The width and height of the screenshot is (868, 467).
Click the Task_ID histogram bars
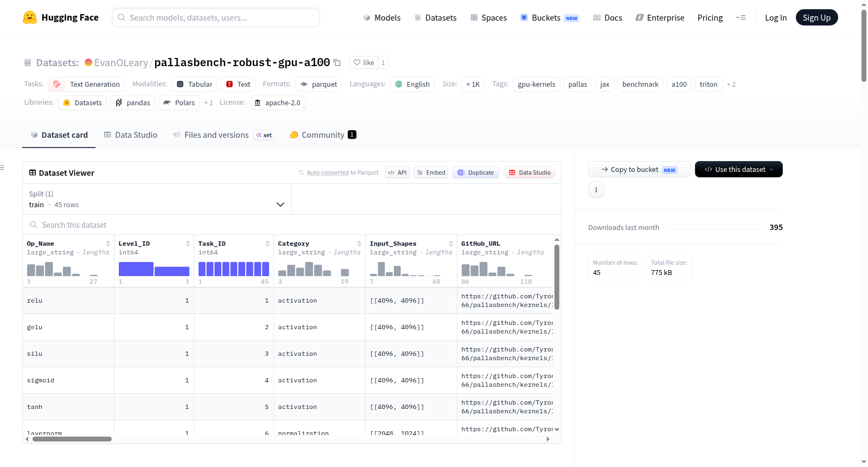[x=234, y=268]
